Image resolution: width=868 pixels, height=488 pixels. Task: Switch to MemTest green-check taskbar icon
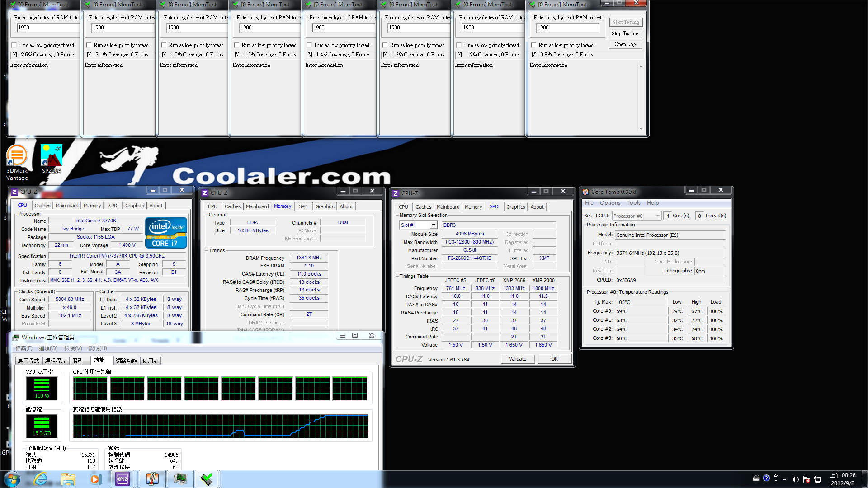[x=207, y=479]
